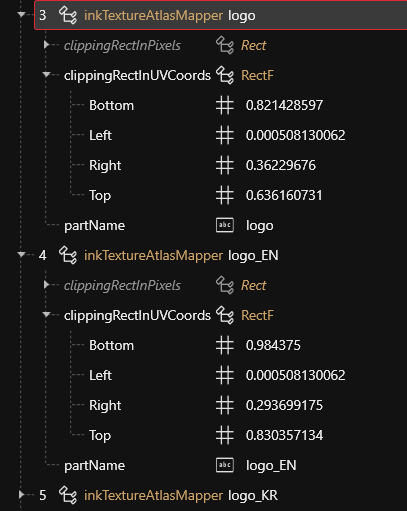Screen dimensions: 407x511
Task: Select clippingRectInPixels label in entry 4
Action: (122, 286)
